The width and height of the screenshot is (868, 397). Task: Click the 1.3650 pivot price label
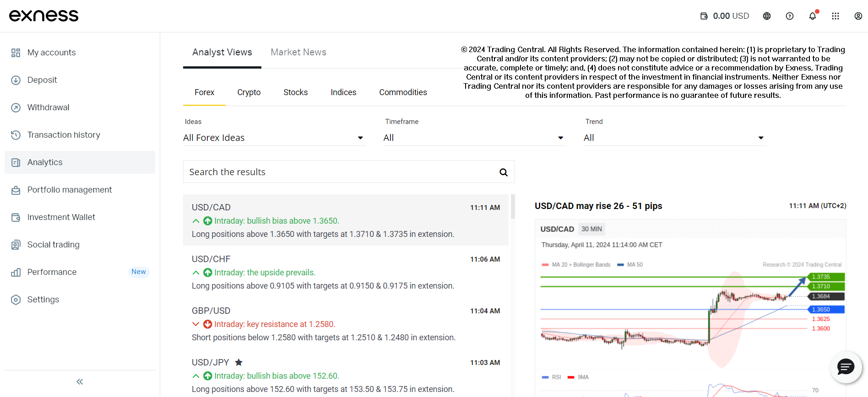(825, 310)
